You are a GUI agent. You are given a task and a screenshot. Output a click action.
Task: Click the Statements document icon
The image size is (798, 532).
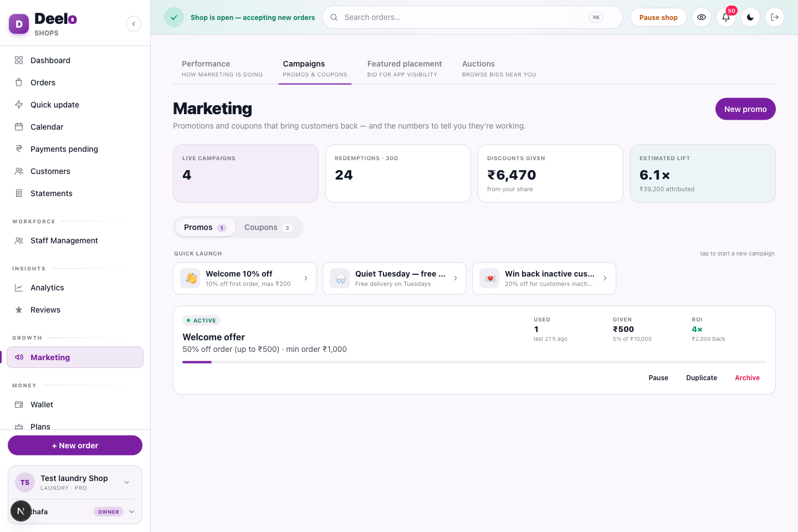19,193
